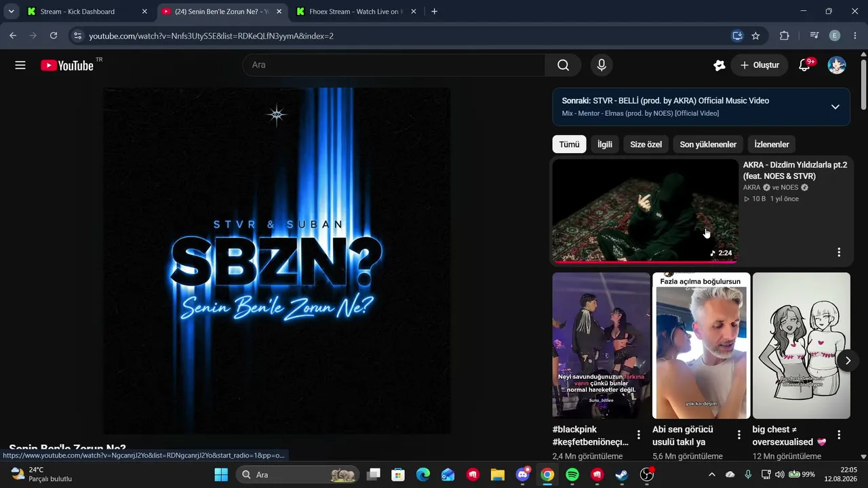Open the Windows Start menu

coord(221,474)
